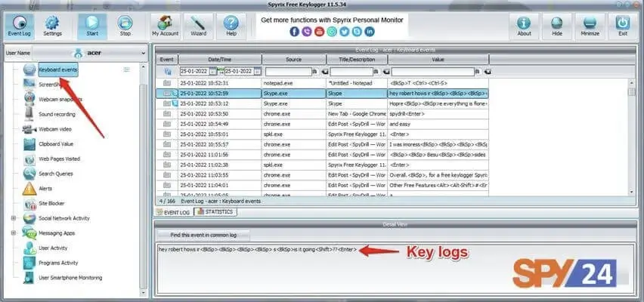Viewport: 644px width, 302px height.
Task: Open the LinkedIn icon in banner
Action: [370, 32]
